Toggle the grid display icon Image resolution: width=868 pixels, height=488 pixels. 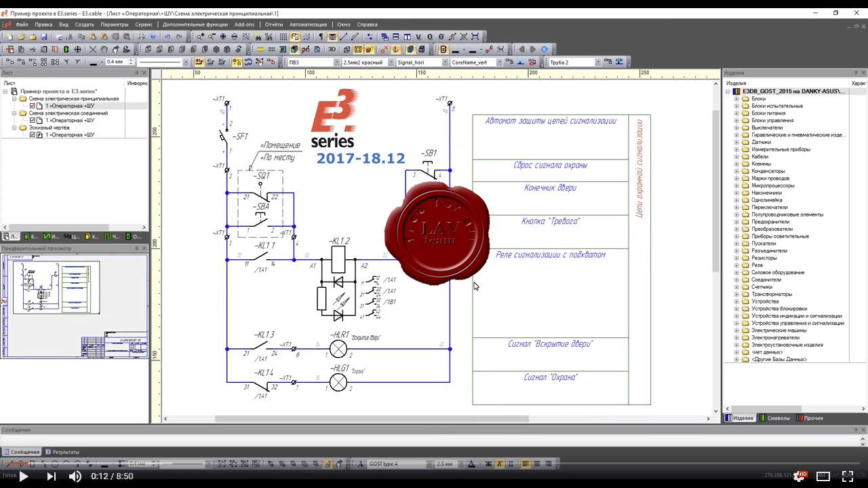coord(283,37)
